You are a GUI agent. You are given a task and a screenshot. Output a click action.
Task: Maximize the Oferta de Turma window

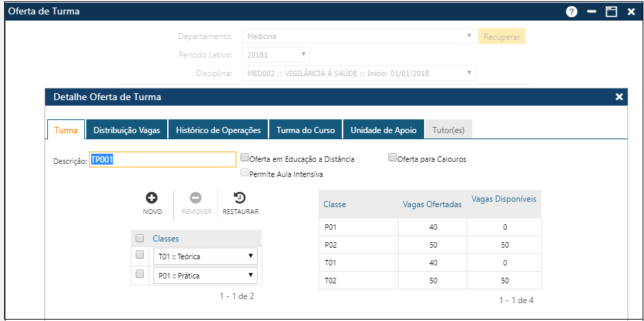click(x=611, y=12)
